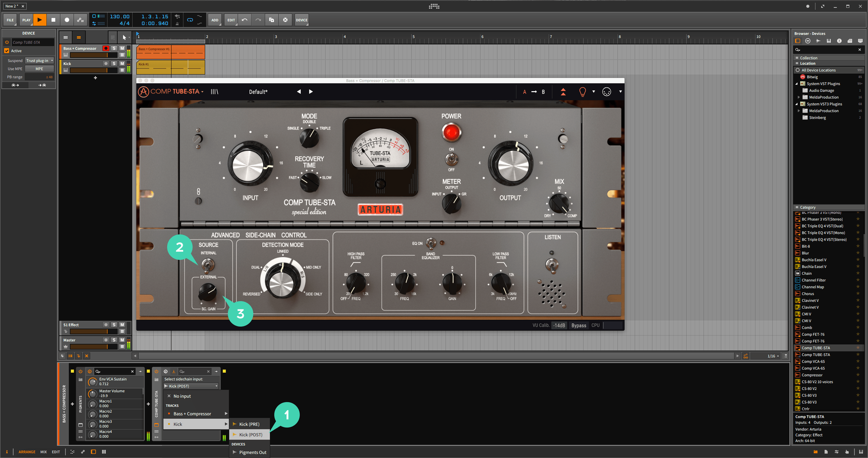This screenshot has height=458, width=868.
Task: Collapse System VST Plugins tree
Action: (797, 84)
